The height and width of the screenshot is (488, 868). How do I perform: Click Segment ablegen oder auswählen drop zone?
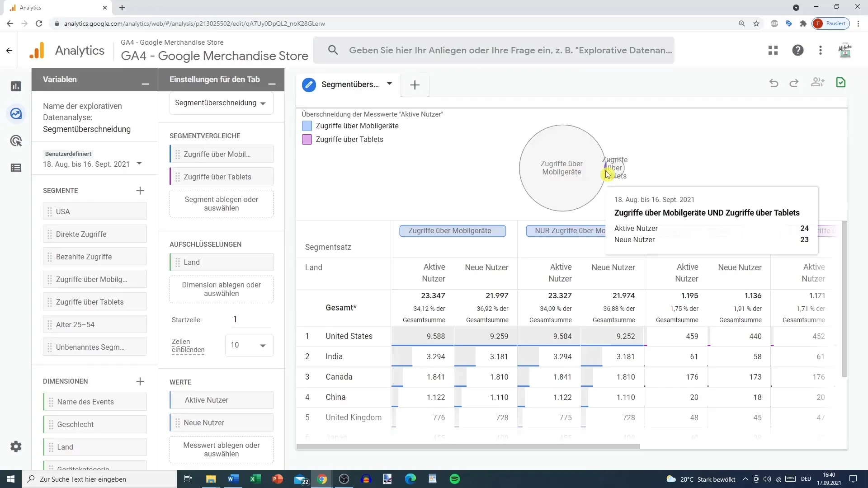click(x=222, y=204)
